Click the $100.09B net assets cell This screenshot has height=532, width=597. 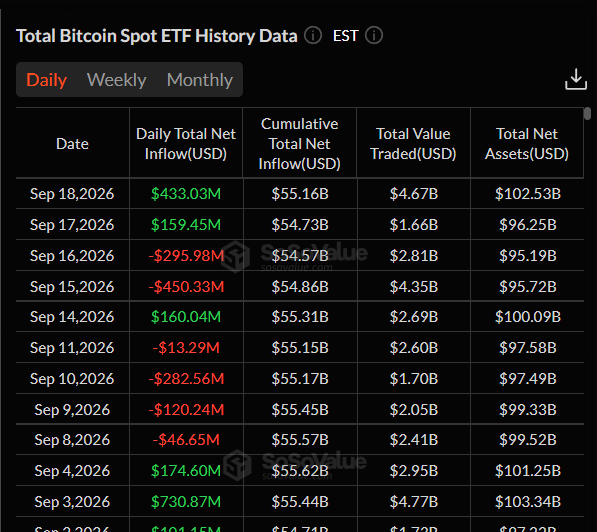[x=527, y=316]
